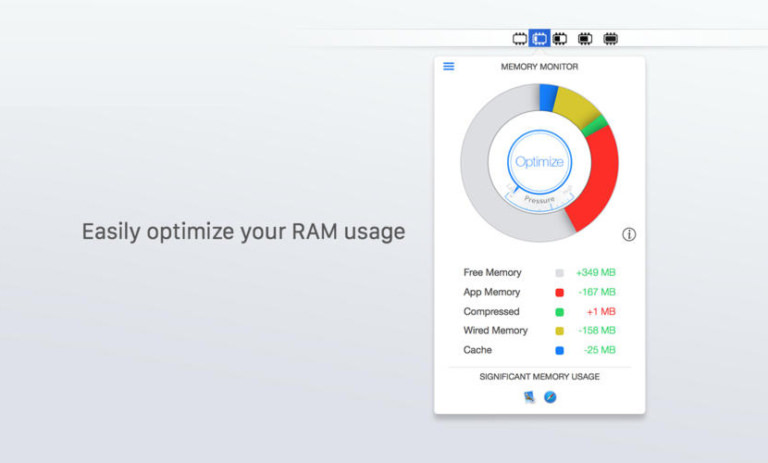This screenshot has width=768, height=463.
Task: Click the red App Memory chart segment
Action: [x=597, y=180]
